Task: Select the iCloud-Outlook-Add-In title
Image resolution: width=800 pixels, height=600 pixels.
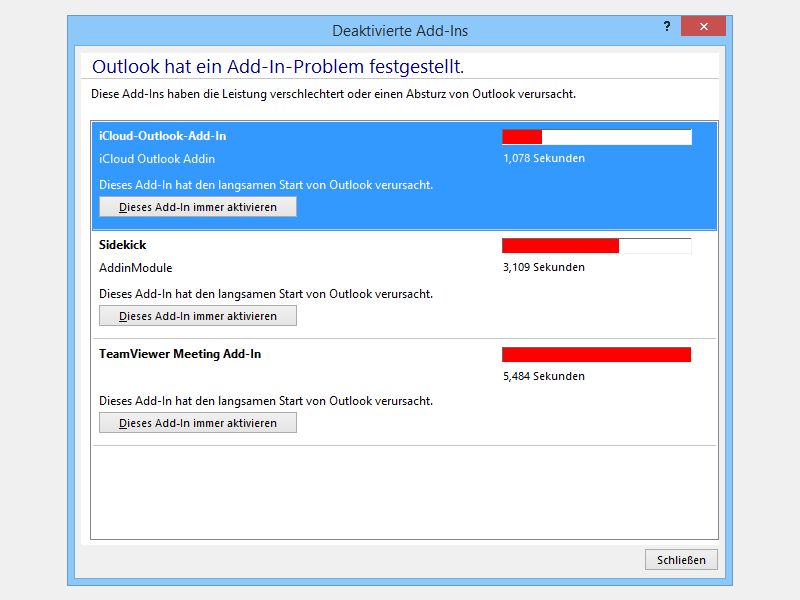Action: tap(162, 136)
